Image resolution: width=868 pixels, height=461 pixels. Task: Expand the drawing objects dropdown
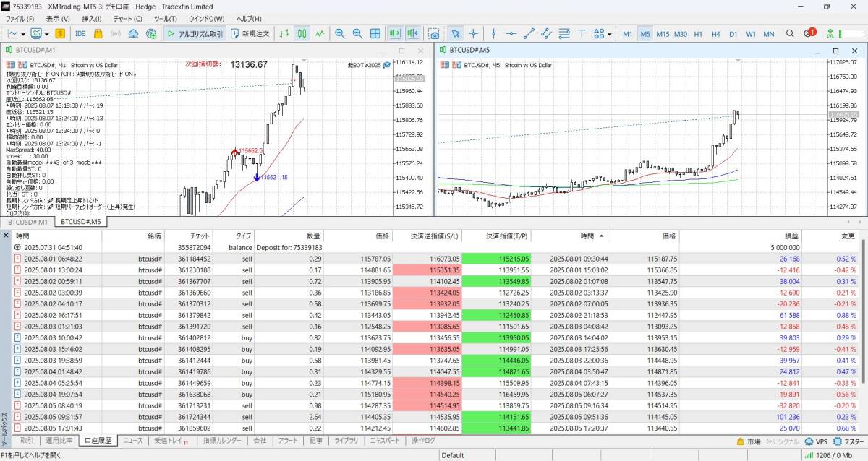610,33
